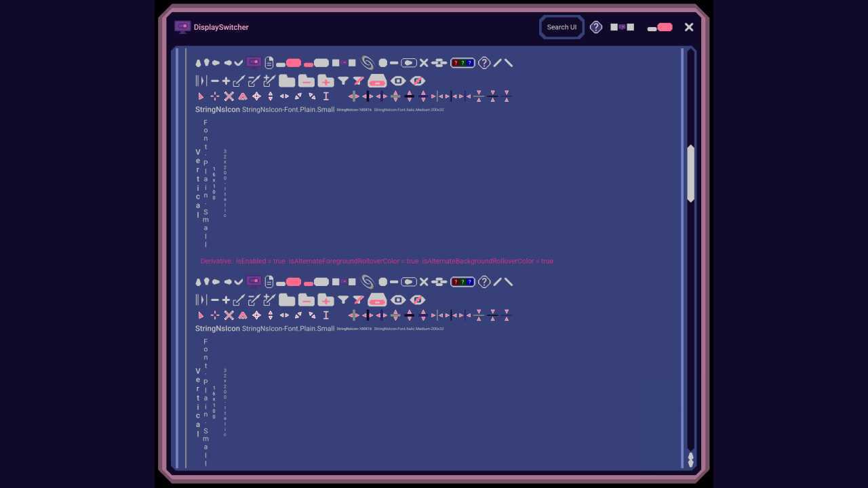The image size is (868, 488).
Task: Click the I-beam text cursor icon under Derivative line
Action: 325,315
